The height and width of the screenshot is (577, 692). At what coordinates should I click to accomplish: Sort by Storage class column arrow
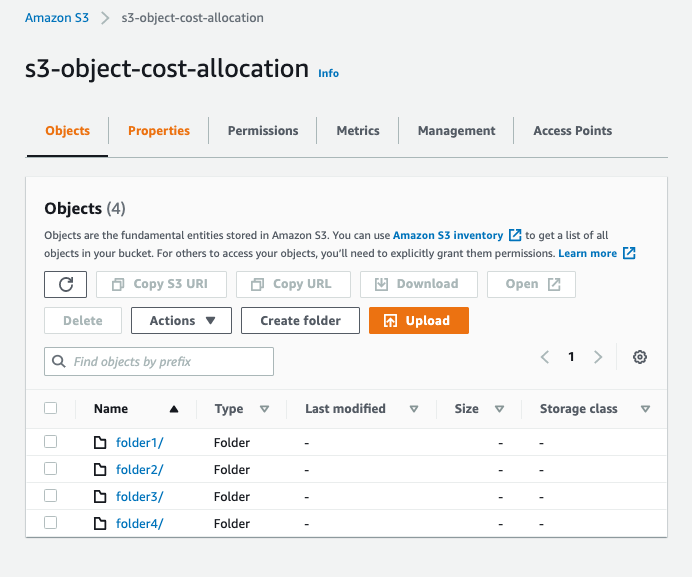point(645,409)
